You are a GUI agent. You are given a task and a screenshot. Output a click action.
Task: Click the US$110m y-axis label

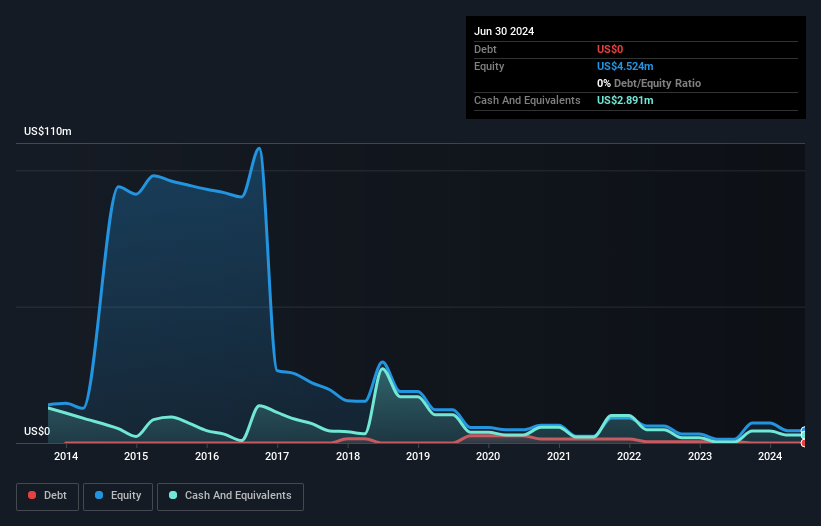48,131
